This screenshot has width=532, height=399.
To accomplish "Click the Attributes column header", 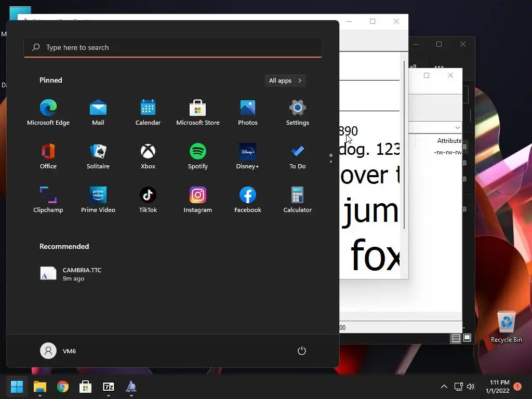I will [449, 140].
